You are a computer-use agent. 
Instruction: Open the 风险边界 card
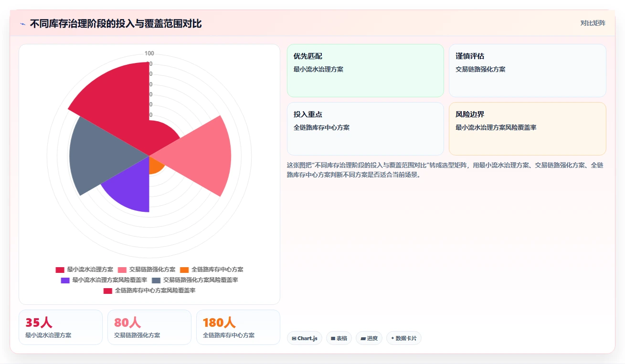(x=528, y=129)
